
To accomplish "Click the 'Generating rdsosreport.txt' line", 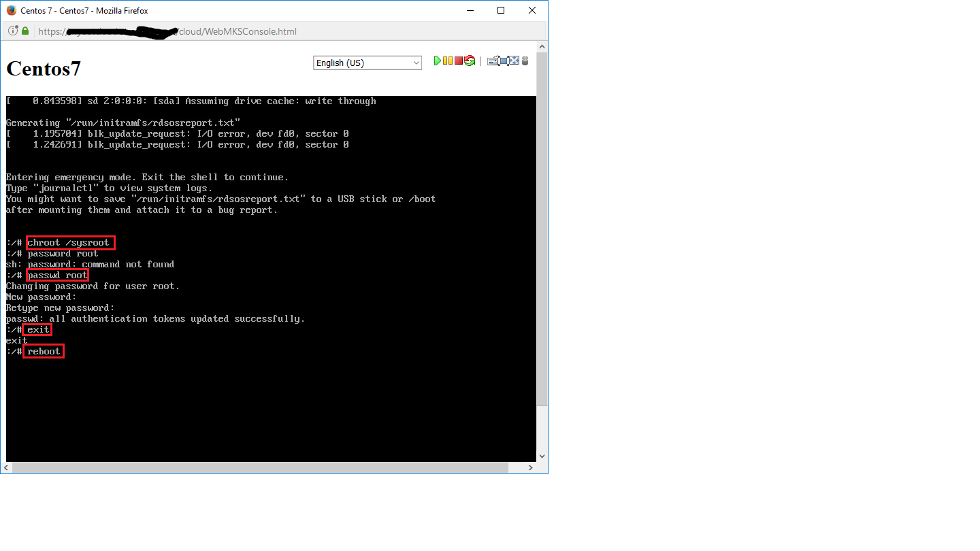I will coord(123,122).
